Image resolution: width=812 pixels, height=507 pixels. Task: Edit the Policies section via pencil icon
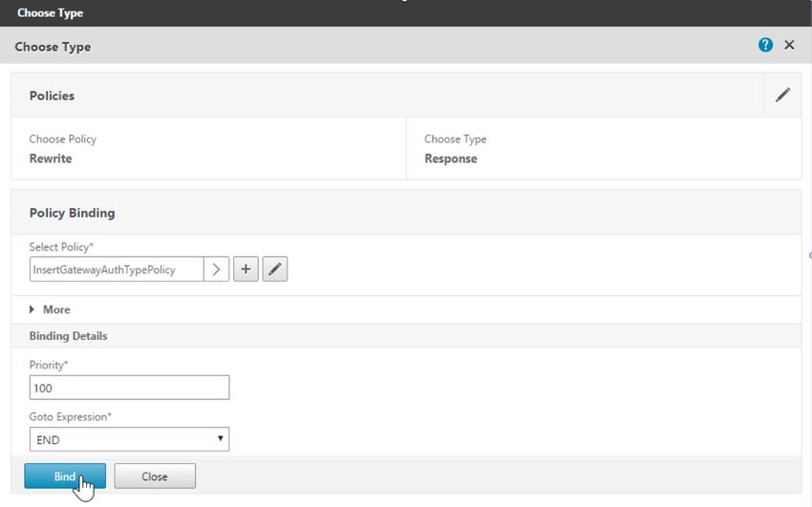782,95
